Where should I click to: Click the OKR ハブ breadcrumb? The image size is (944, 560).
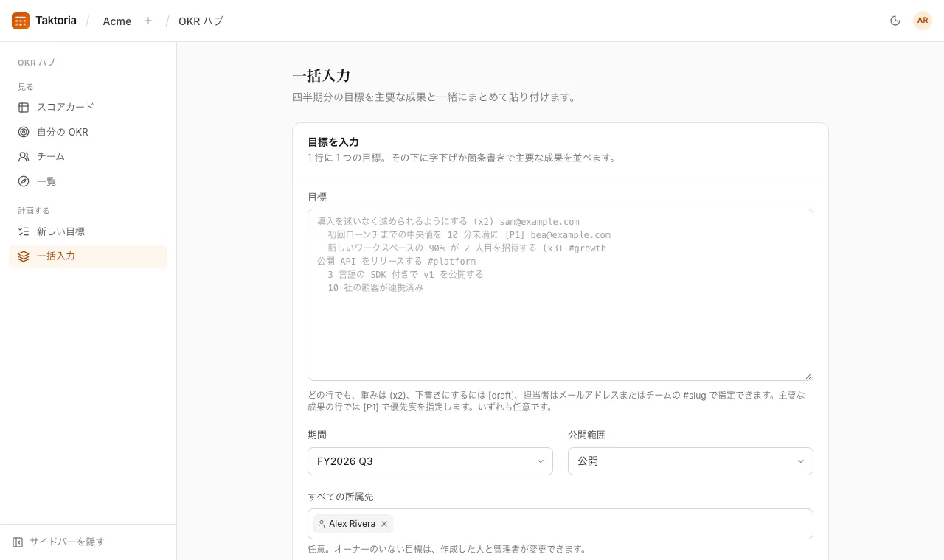(201, 21)
